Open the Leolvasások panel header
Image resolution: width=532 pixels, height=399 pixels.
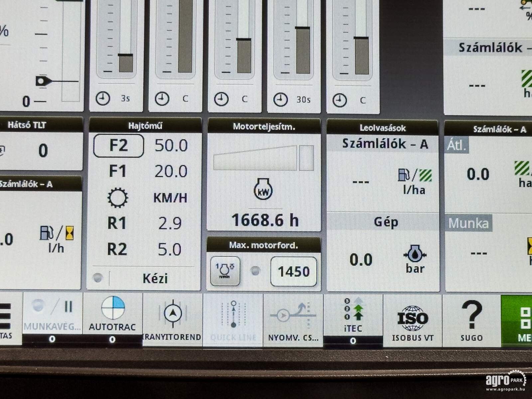382,128
